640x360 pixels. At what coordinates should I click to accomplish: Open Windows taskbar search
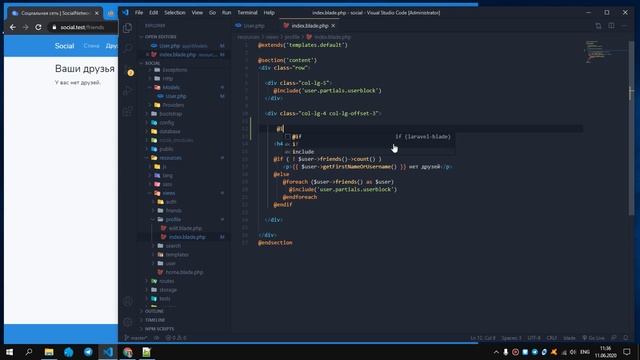(x=29, y=352)
